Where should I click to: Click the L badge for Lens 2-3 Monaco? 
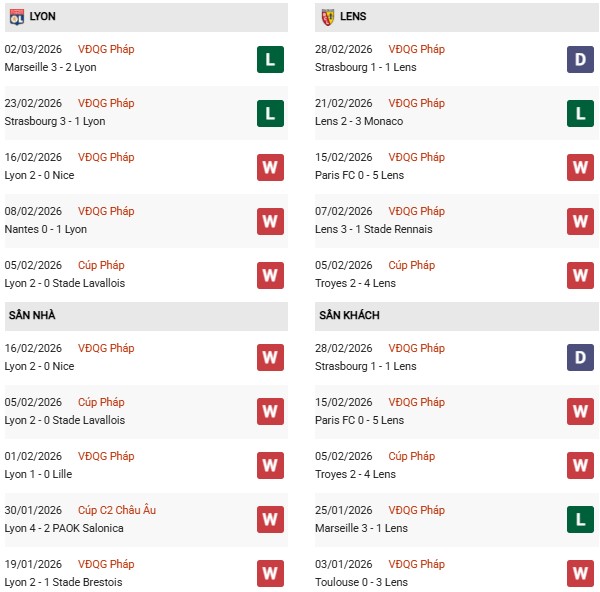coord(580,113)
